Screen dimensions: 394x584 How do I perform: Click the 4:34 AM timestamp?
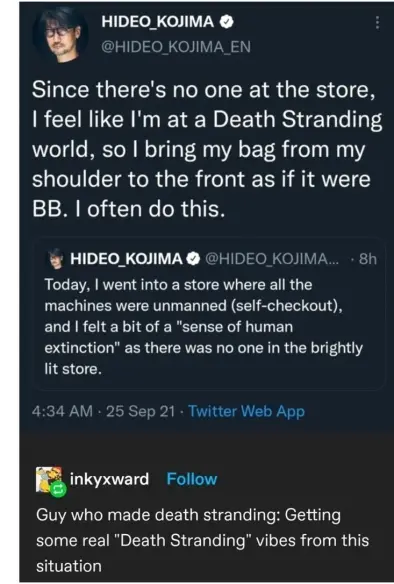62,411
